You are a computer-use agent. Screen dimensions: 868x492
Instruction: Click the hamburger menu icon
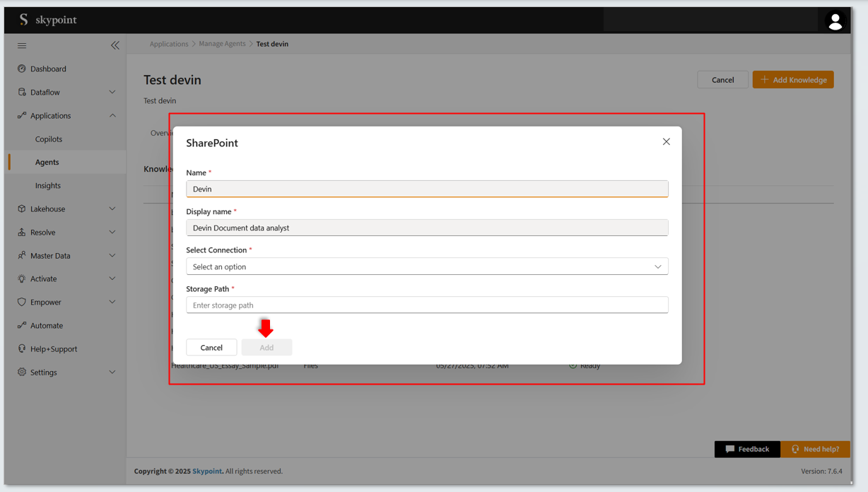pyautogui.click(x=22, y=45)
